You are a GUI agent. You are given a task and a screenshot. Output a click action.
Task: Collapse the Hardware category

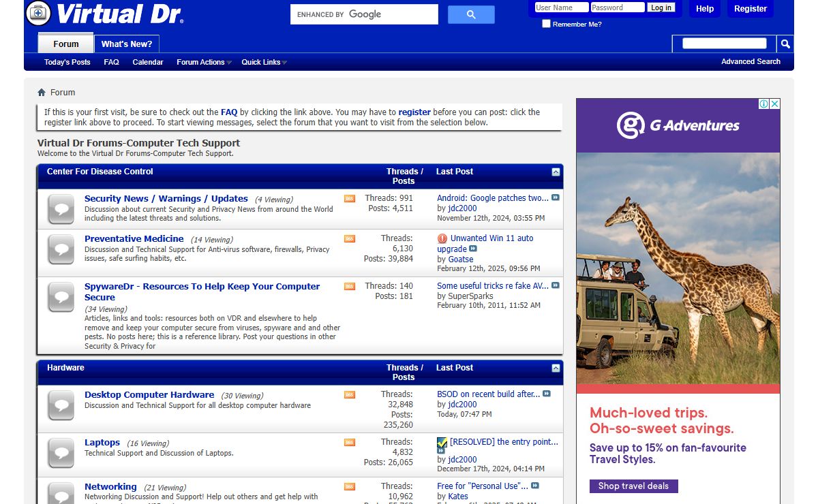(556, 368)
